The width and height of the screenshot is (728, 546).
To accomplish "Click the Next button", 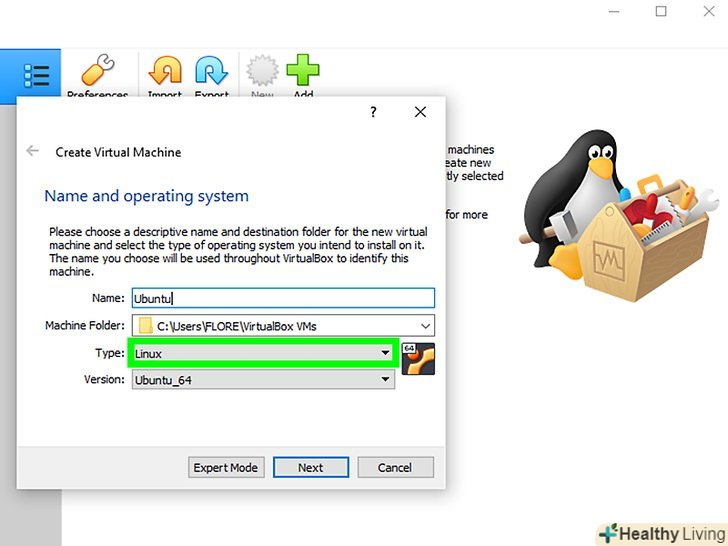I will click(311, 467).
